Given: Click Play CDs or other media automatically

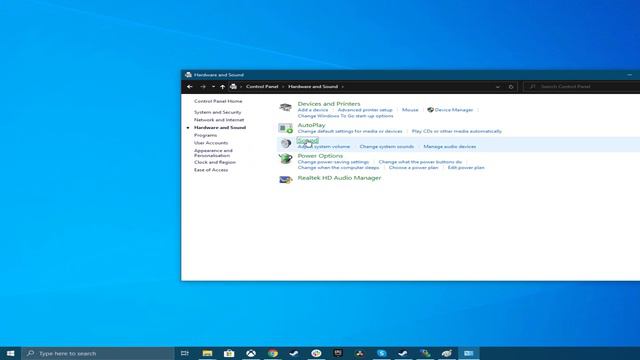Looking at the screenshot, I should point(457,131).
